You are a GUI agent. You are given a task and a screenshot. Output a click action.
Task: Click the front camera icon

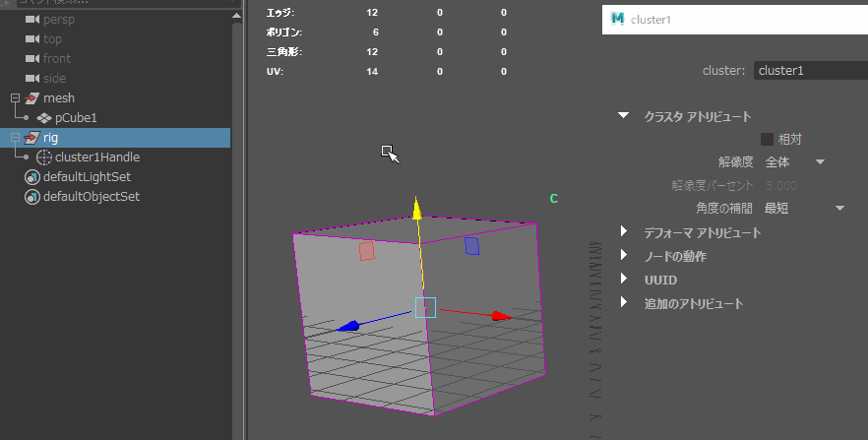(32, 59)
